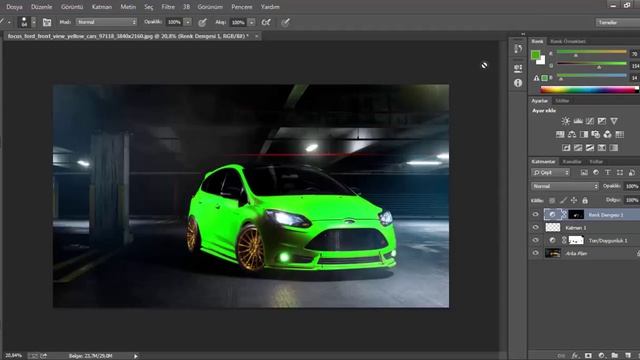The image size is (640, 360).
Task: Open the brush preset picker showing 64
Action: tap(27, 22)
